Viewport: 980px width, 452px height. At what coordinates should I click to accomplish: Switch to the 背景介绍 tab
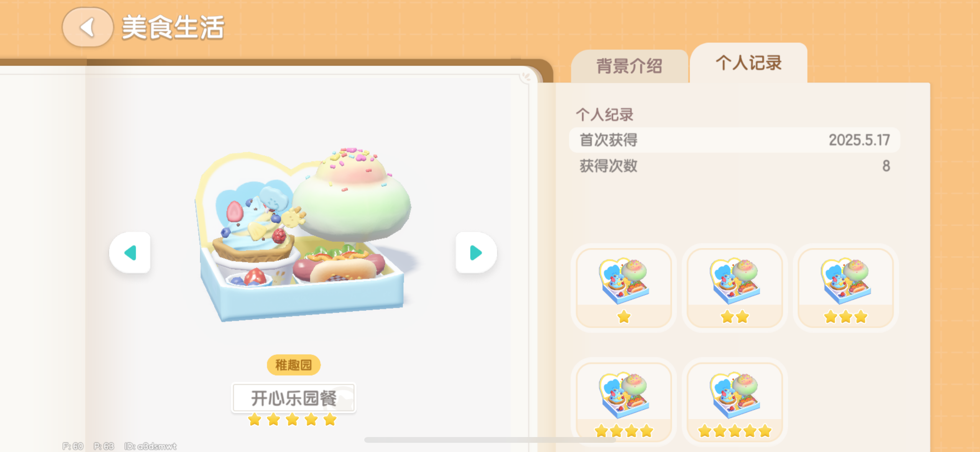630,66
